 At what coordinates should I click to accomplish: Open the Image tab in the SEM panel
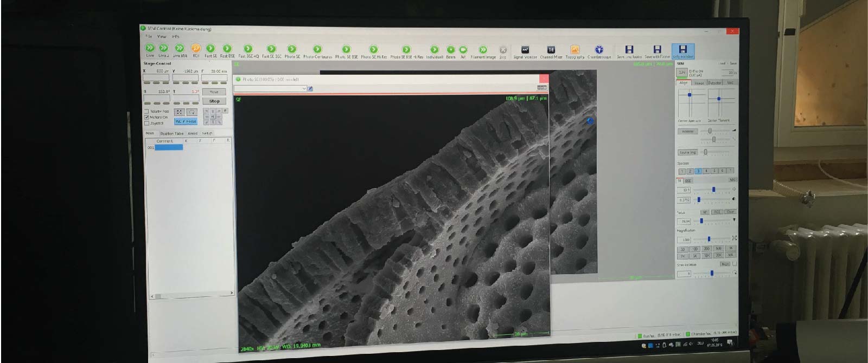click(699, 83)
